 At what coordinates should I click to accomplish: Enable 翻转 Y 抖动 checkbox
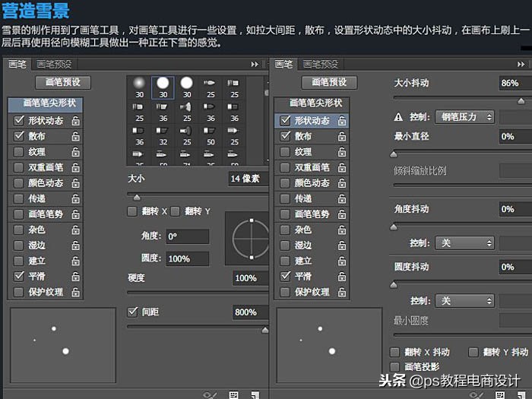pos(473,352)
